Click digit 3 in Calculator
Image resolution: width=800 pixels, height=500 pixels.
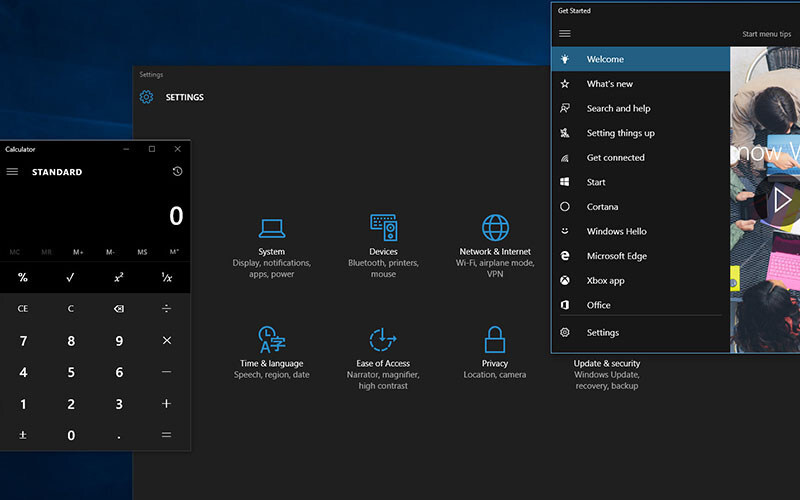point(119,404)
